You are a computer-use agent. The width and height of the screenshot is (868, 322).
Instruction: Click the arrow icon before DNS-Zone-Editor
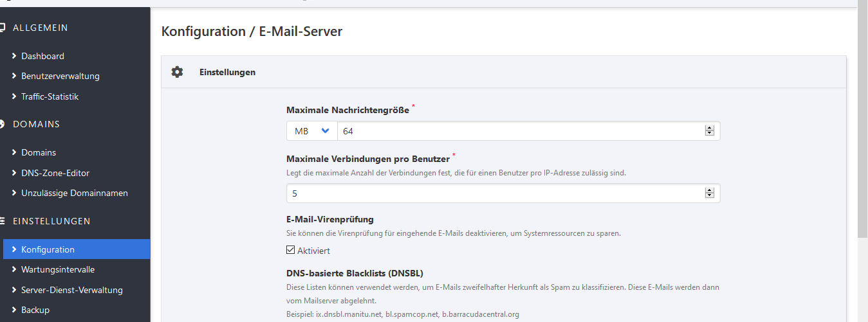pyautogui.click(x=14, y=173)
